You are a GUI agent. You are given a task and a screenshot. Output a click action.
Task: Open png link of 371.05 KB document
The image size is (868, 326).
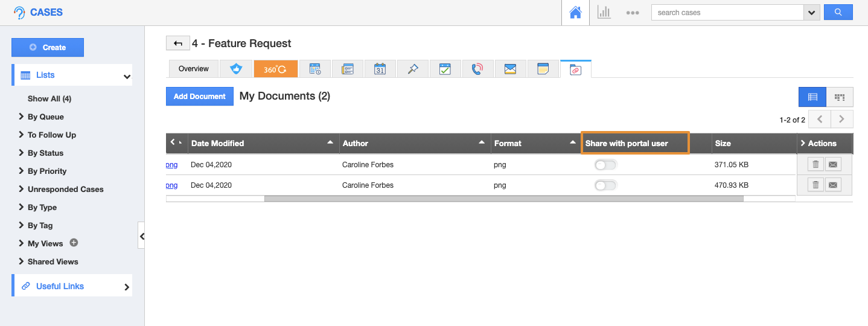[x=171, y=165]
